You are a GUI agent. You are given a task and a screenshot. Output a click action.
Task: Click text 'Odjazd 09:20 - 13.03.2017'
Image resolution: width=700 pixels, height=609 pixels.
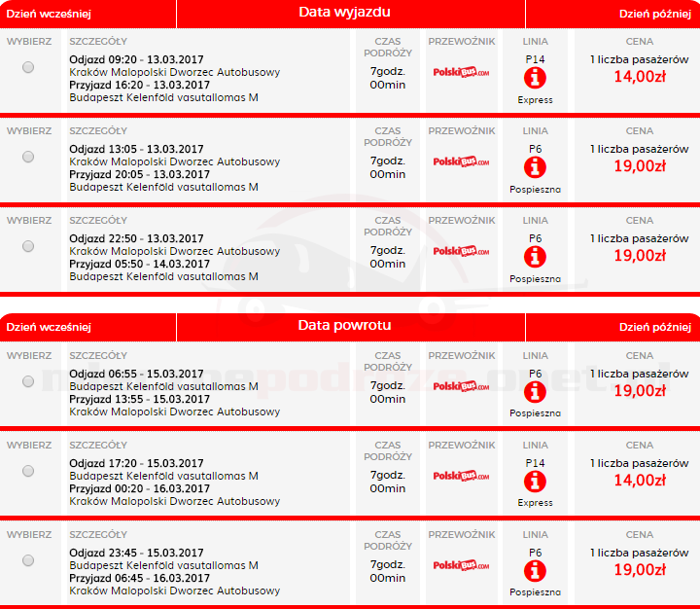coord(136,59)
